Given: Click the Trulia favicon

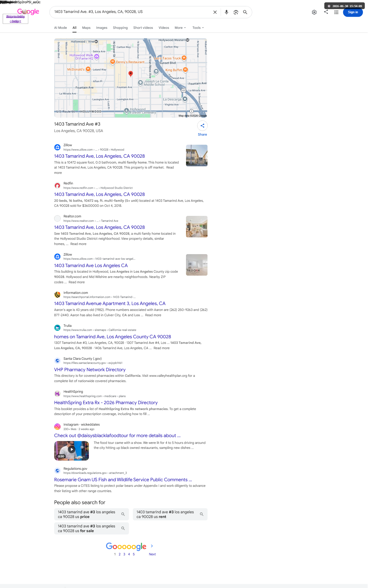Looking at the screenshot, I should (x=57, y=328).
